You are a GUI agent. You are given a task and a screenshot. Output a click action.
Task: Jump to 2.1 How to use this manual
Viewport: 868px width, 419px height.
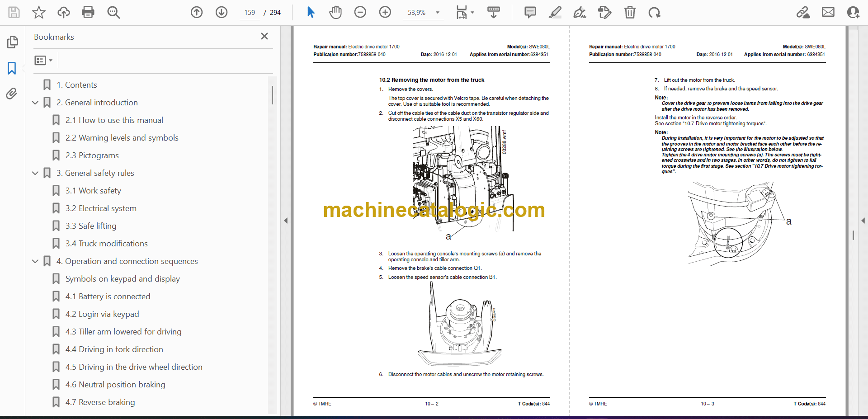click(x=114, y=120)
